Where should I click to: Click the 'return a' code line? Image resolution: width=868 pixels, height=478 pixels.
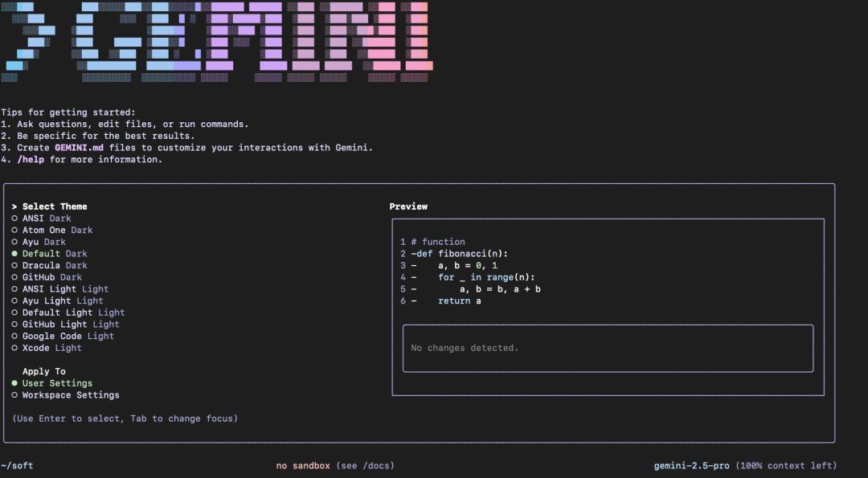pos(460,301)
